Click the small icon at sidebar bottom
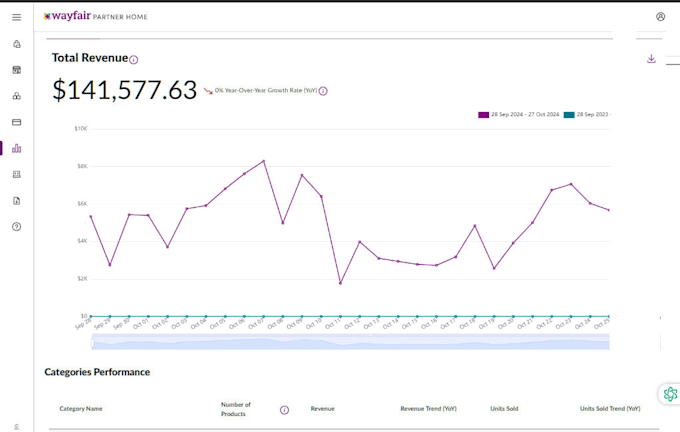Screen dimensions: 680x432 point(16,427)
